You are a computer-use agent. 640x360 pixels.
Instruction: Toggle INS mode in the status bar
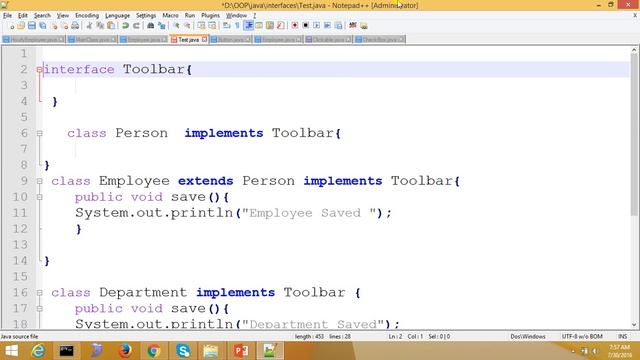click(622, 336)
